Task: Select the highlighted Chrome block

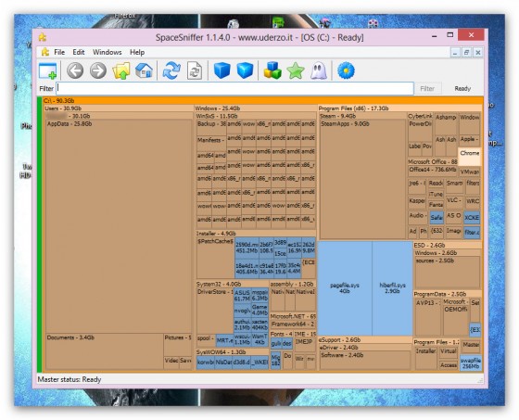Action: coord(469,157)
